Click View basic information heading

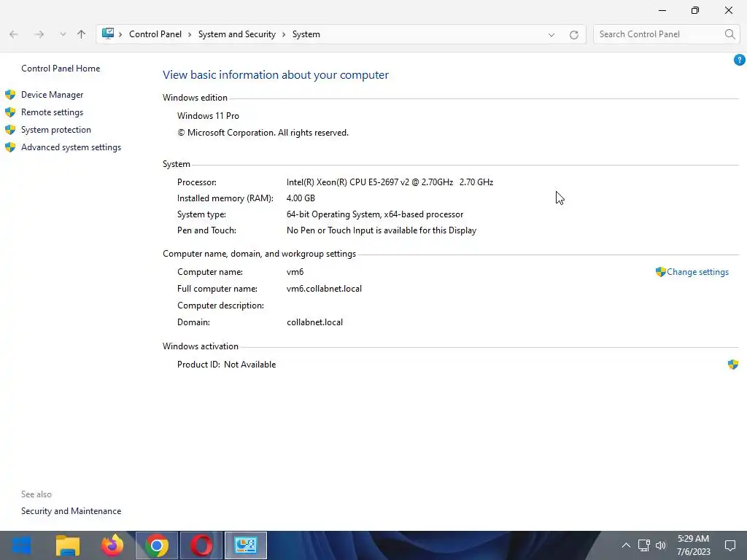275,75
